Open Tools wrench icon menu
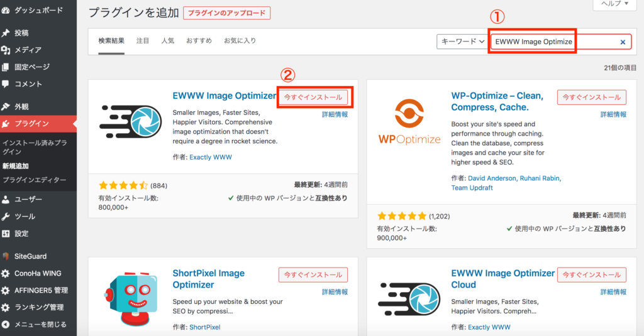The height and width of the screenshot is (336, 644). coord(6,217)
